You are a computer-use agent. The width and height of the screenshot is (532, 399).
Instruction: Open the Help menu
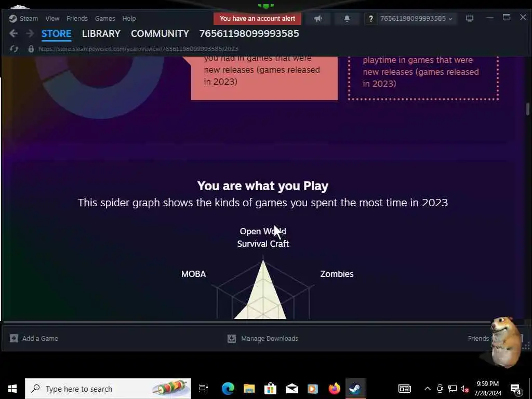[129, 18]
